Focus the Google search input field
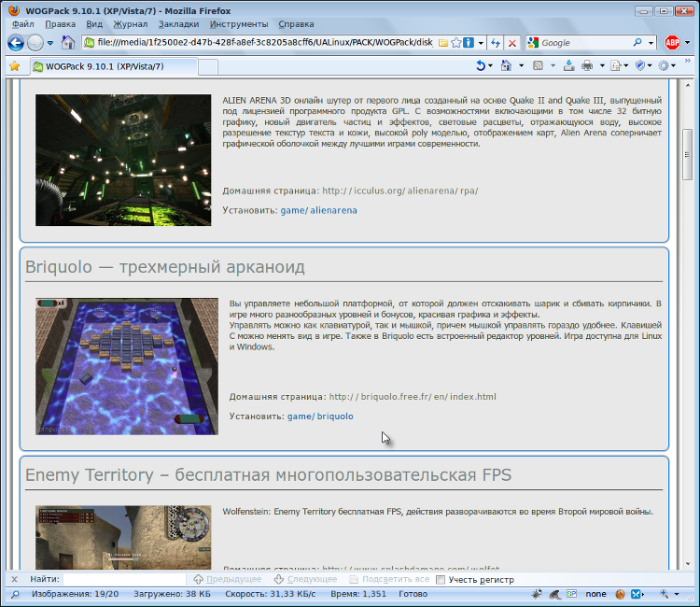This screenshot has width=700, height=607. click(x=585, y=43)
